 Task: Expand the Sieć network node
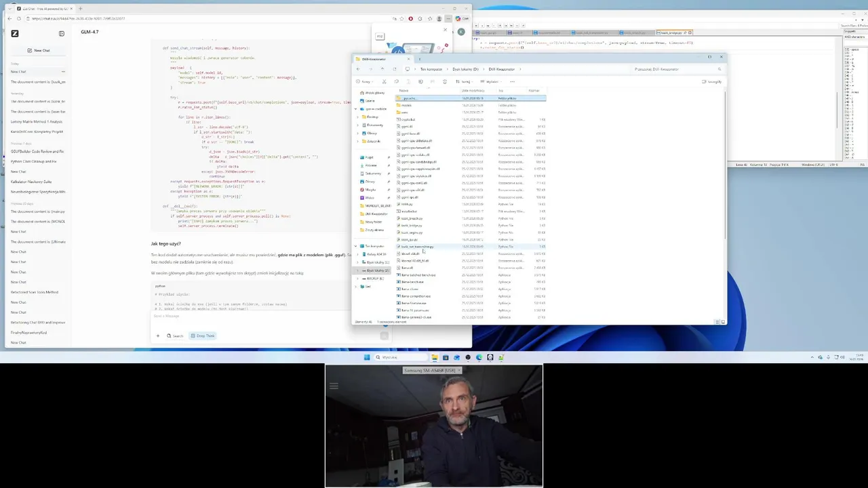[x=357, y=287]
